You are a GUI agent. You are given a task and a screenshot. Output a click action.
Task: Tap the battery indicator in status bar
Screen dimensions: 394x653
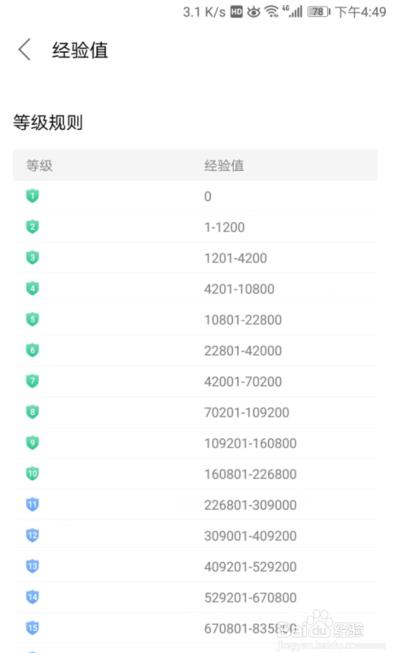click(x=319, y=12)
